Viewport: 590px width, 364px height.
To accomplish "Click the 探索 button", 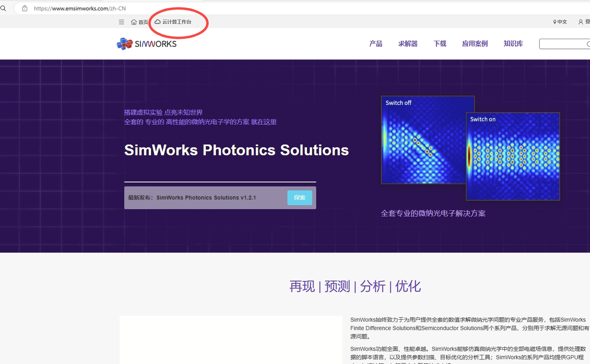I will coord(300,198).
